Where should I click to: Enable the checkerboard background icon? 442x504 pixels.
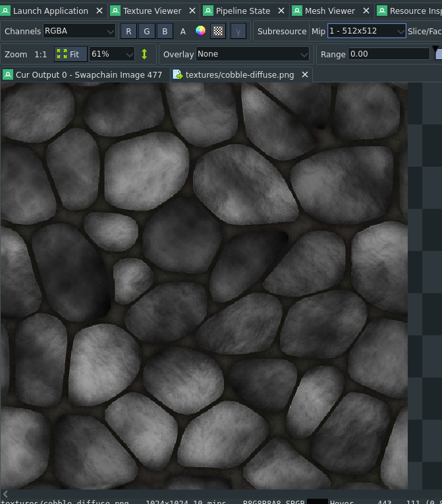218,32
